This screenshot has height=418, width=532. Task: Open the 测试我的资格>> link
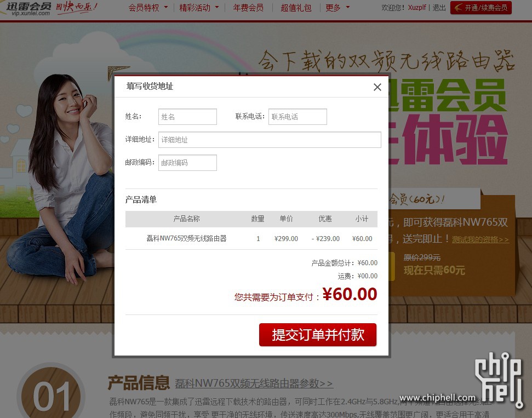click(x=480, y=239)
